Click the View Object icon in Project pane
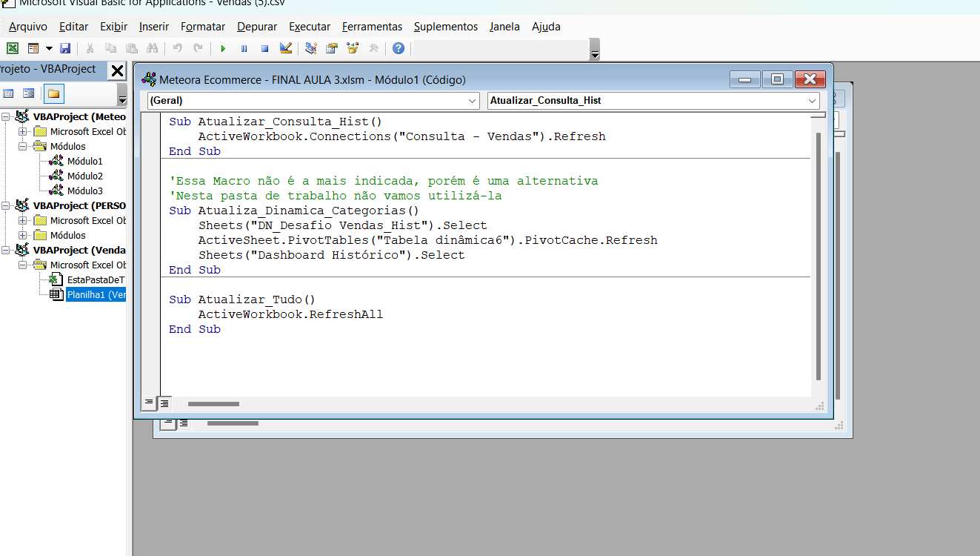Screen dimensions: 980x556 (29, 93)
